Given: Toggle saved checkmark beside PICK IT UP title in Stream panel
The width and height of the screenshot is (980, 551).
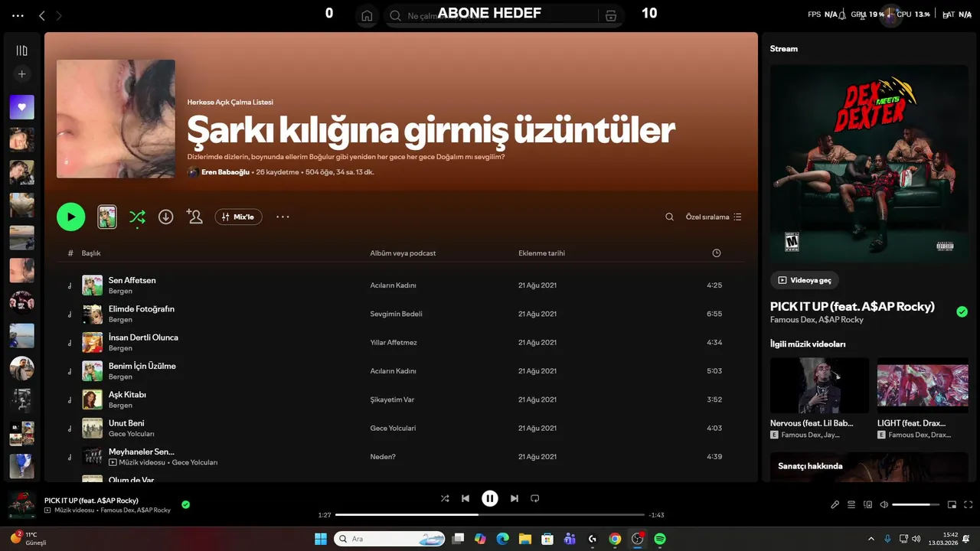Looking at the screenshot, I should [962, 311].
